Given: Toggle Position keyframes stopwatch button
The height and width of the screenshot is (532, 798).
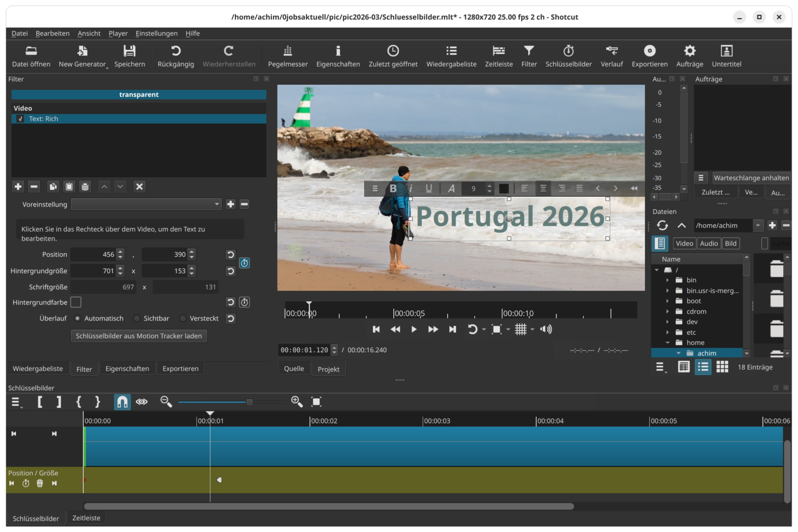Looking at the screenshot, I should pos(244,263).
